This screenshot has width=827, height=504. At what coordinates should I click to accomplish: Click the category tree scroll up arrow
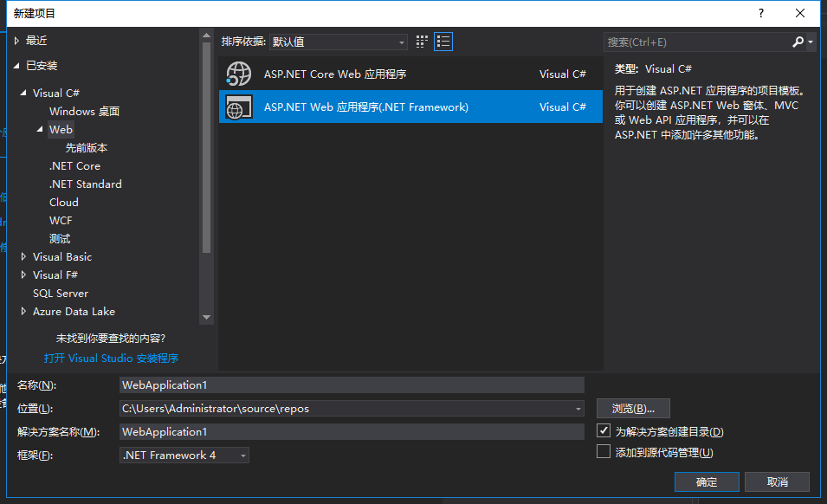206,36
